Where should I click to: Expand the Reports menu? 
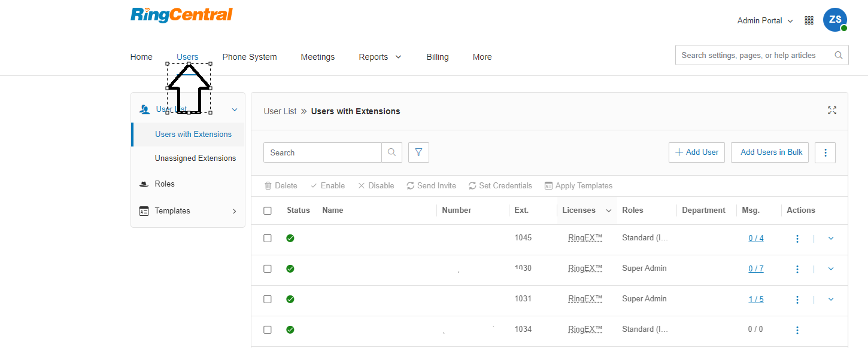pos(380,57)
